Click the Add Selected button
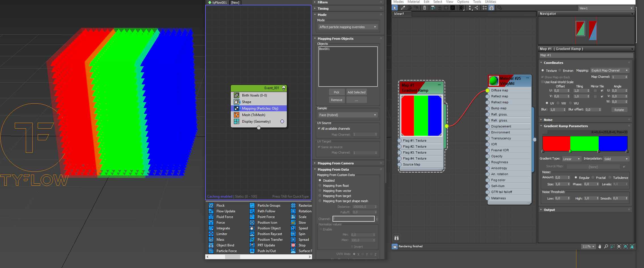This screenshot has height=268, width=644. (356, 92)
